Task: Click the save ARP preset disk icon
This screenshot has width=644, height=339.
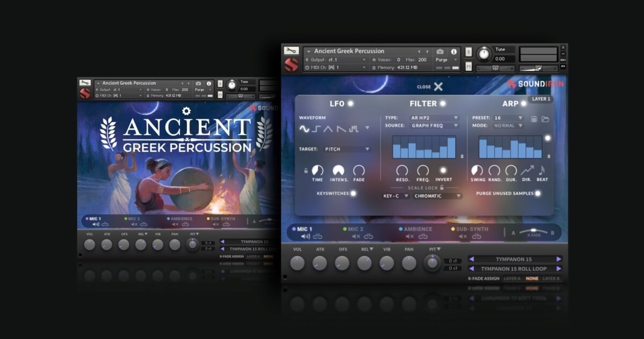Action: (535, 119)
